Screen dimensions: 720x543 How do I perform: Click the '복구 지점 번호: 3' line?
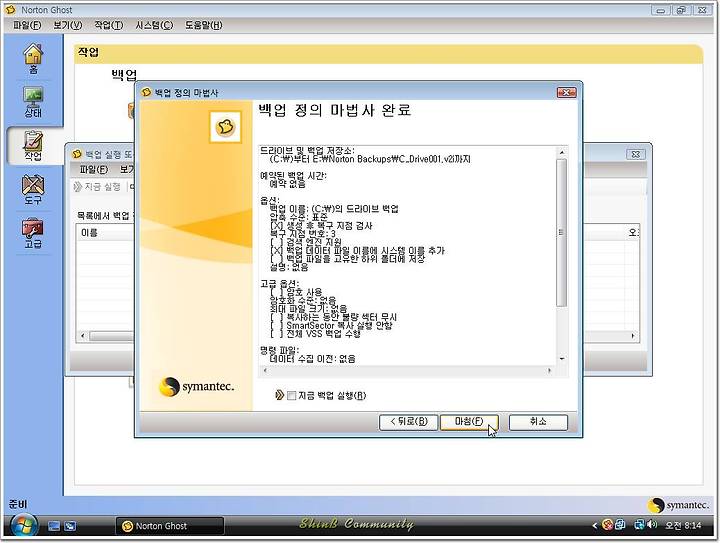click(x=303, y=234)
